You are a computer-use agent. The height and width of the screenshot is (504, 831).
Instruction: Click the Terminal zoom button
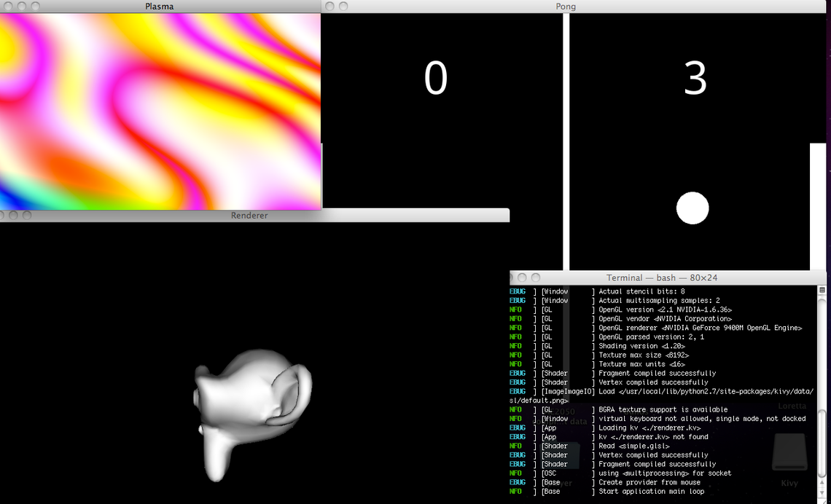click(x=536, y=277)
